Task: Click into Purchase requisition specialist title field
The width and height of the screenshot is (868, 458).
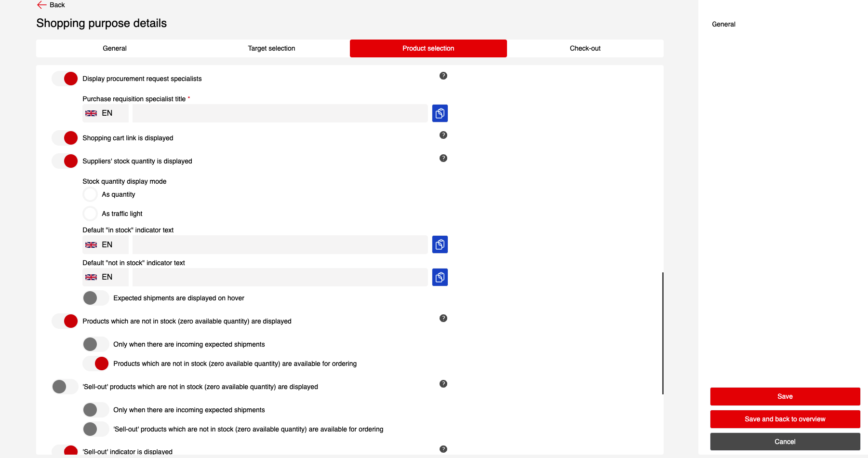Action: point(280,113)
